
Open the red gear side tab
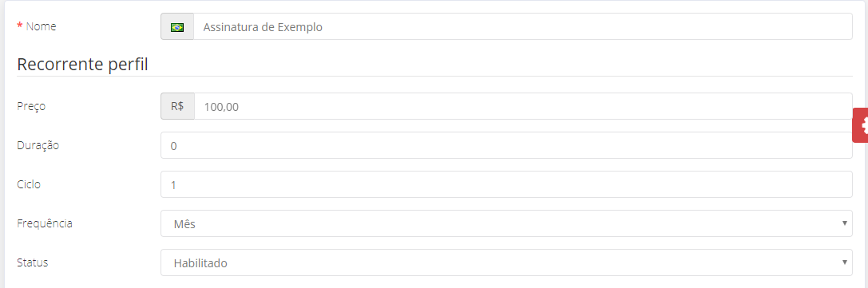(x=860, y=125)
